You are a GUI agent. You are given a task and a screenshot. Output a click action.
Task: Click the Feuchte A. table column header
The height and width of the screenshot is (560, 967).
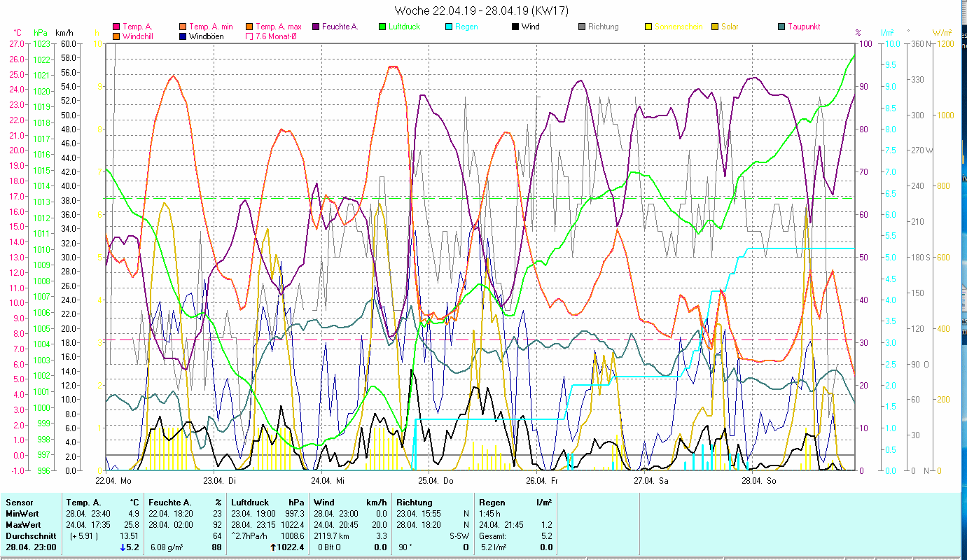170,503
